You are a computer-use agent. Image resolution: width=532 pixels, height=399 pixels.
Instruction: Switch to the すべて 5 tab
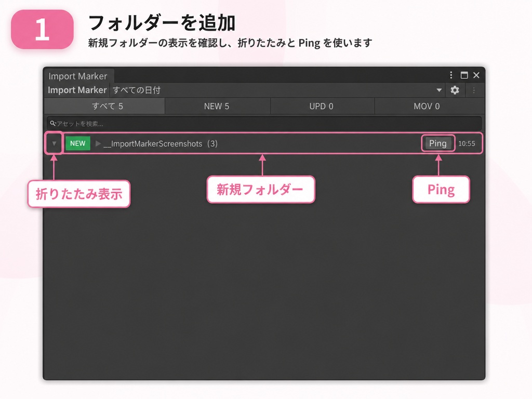click(x=105, y=106)
